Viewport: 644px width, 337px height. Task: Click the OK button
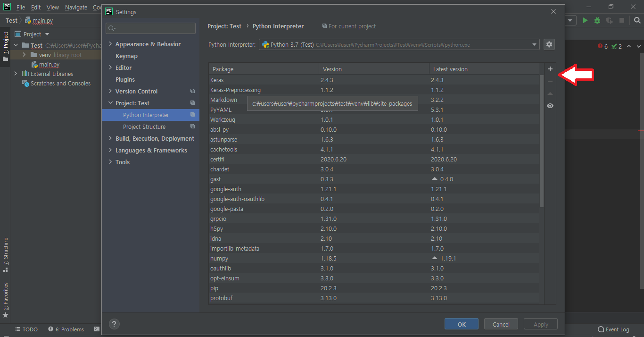pyautogui.click(x=462, y=324)
